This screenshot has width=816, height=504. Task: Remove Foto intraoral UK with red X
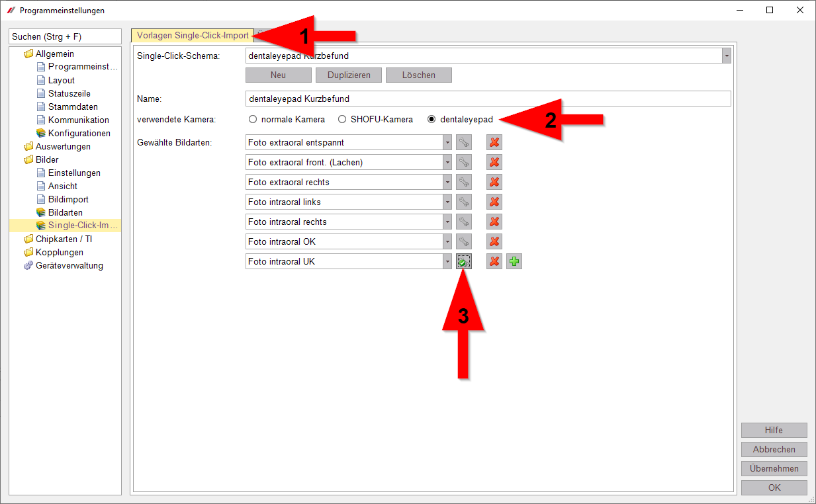(x=494, y=261)
